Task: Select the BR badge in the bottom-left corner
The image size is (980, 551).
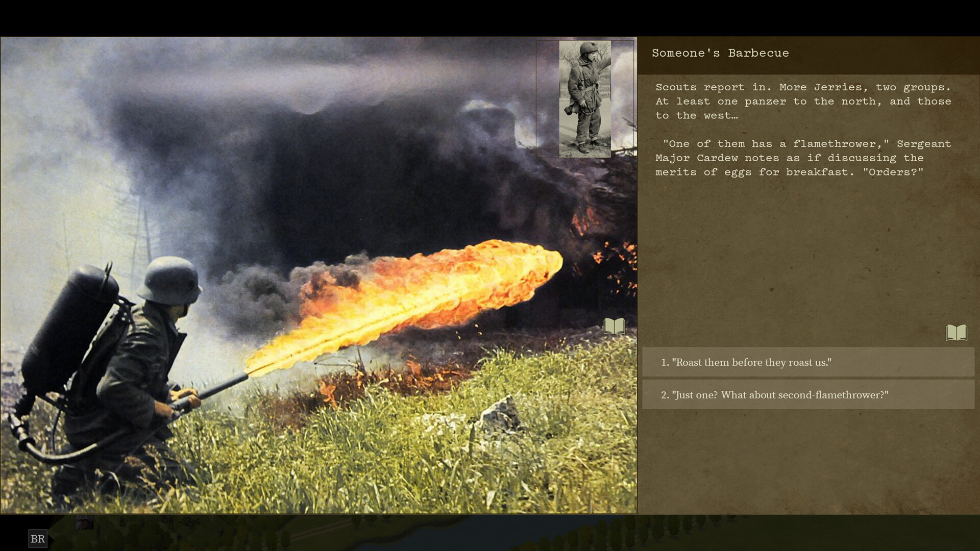Action: point(38,539)
